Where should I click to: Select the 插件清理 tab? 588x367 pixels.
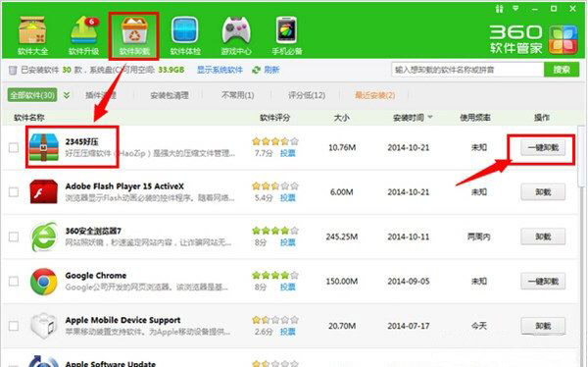[x=101, y=95]
